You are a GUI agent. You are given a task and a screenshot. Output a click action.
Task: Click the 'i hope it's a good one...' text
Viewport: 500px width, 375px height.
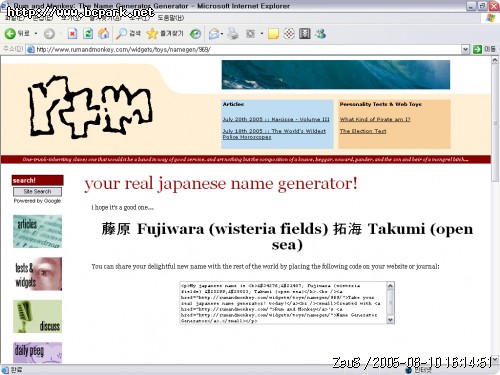click(122, 207)
